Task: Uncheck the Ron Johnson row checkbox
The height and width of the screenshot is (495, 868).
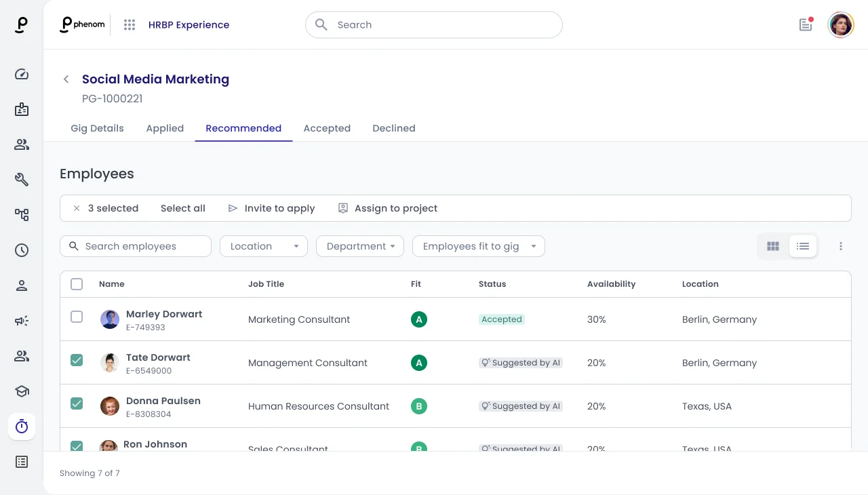Action: (77, 446)
